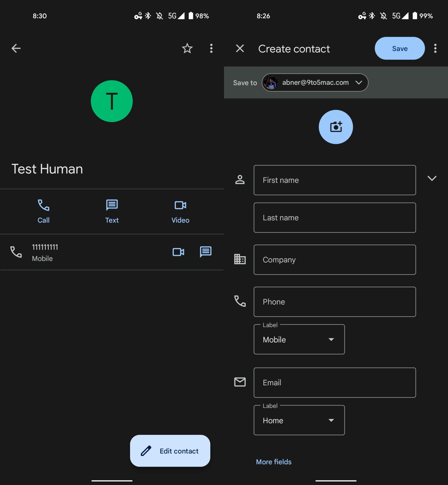The image size is (448, 485).
Task: Tap the green T contact avatar
Action: point(112,101)
